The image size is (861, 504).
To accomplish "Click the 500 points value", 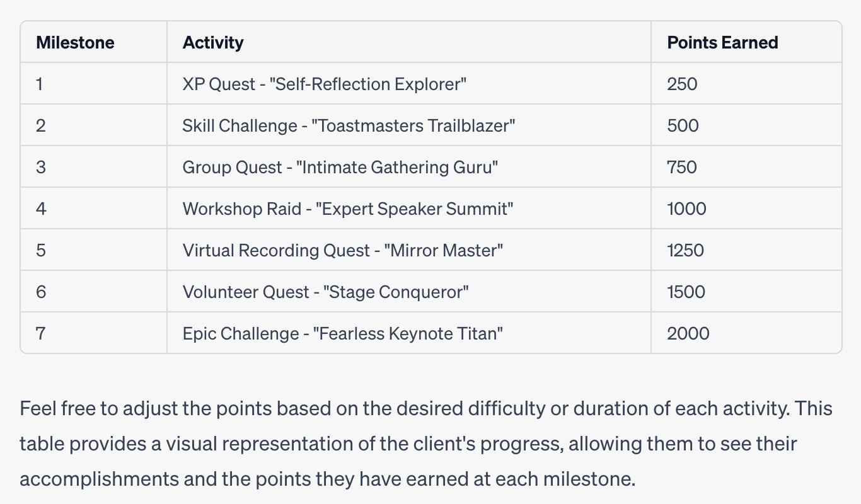I will point(683,125).
